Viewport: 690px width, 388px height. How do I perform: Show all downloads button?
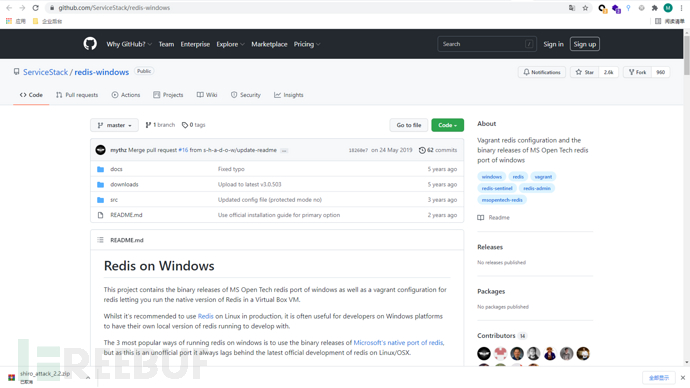(658, 377)
